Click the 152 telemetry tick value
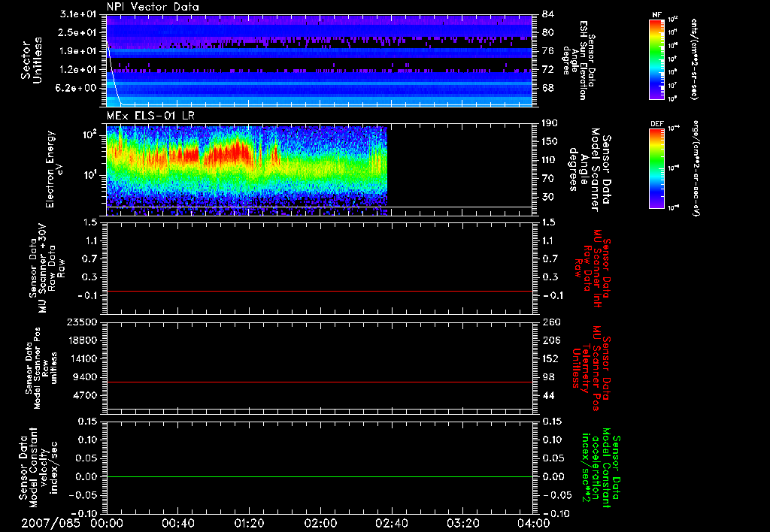 (550, 358)
